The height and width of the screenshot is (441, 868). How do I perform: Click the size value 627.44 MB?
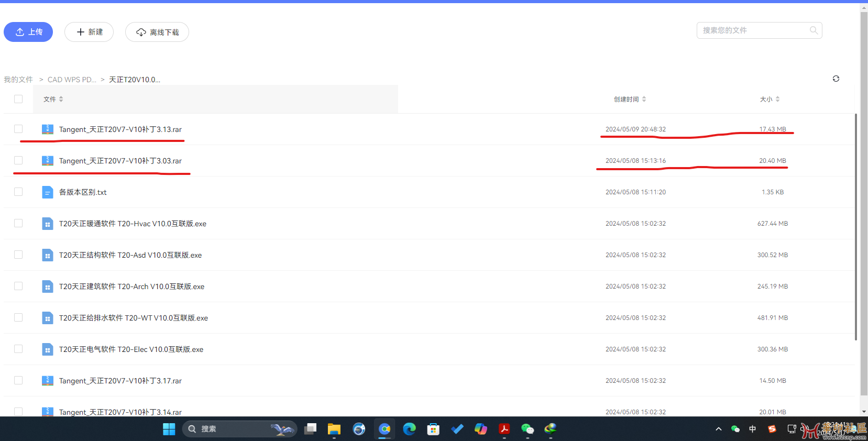click(x=773, y=224)
